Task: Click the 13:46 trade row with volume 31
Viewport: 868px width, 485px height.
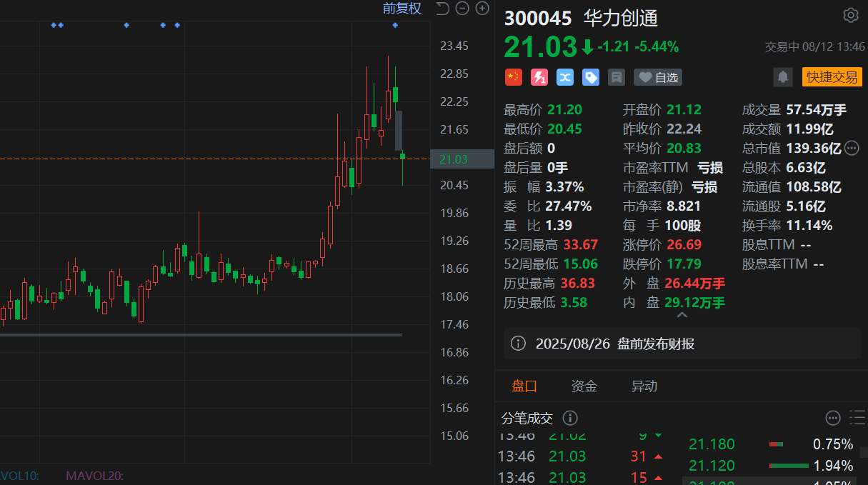Action: tap(580, 456)
